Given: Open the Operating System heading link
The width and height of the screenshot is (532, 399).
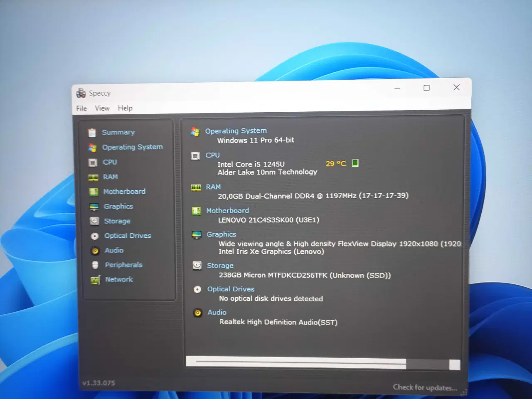Looking at the screenshot, I should click(236, 131).
